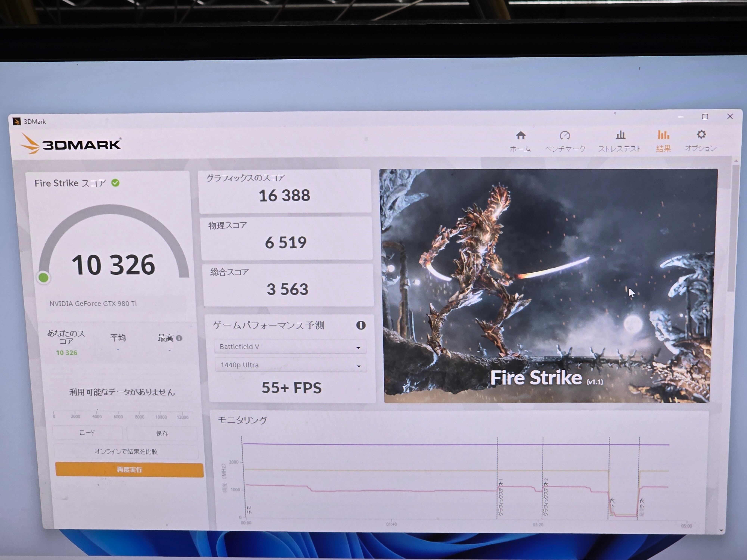Open Options (オプション) gear icon
This screenshot has height=560, width=747.
pyautogui.click(x=701, y=135)
